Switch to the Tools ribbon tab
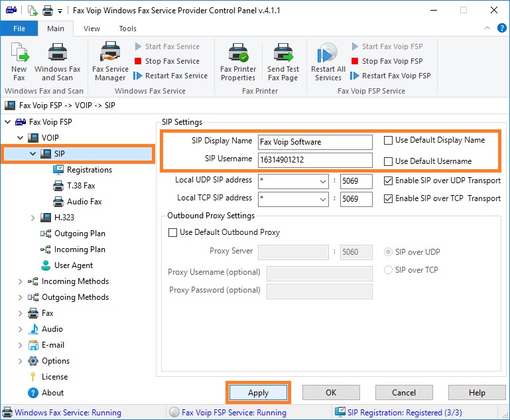 (127, 29)
